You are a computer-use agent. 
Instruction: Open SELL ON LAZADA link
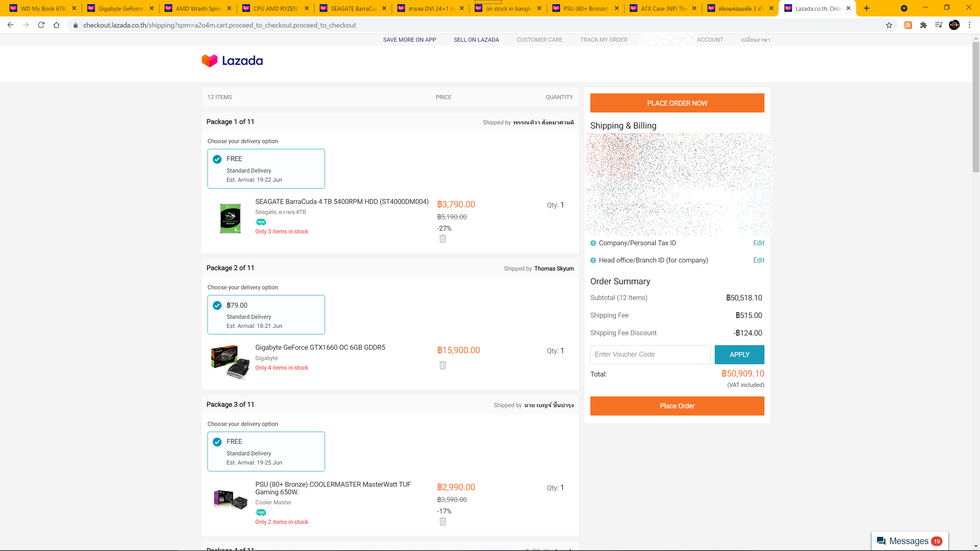point(476,40)
